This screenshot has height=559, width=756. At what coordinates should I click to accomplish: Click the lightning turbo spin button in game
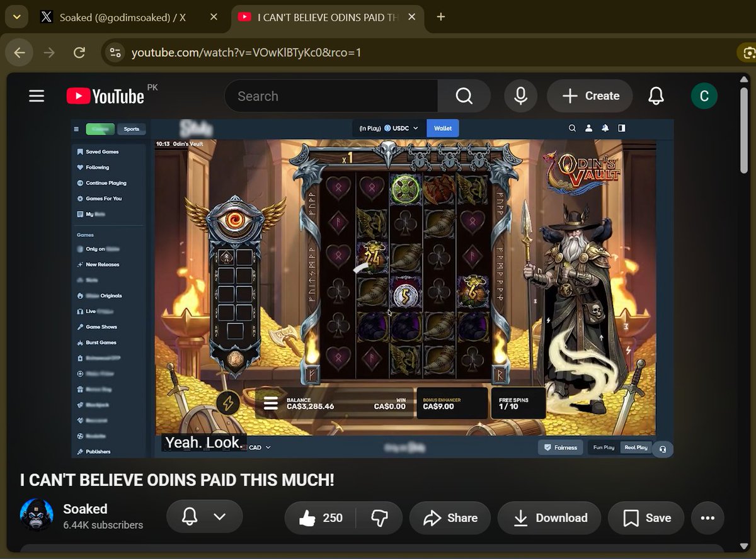[x=228, y=402]
